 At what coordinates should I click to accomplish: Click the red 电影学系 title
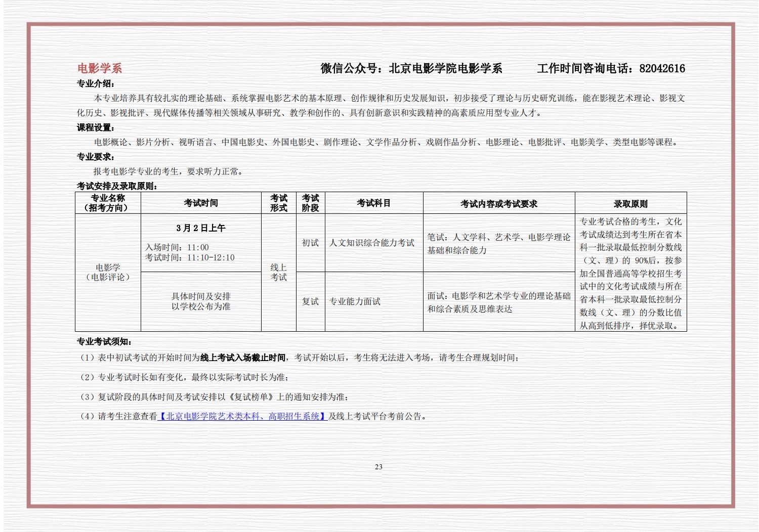[x=99, y=68]
